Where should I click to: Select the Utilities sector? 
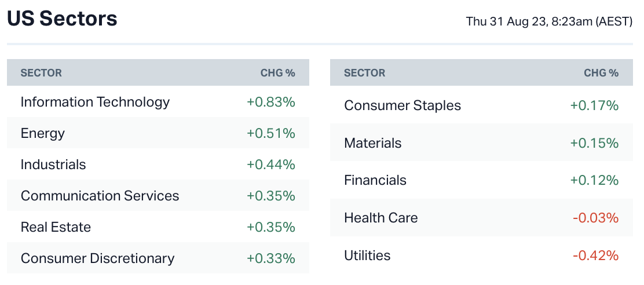coord(367,255)
